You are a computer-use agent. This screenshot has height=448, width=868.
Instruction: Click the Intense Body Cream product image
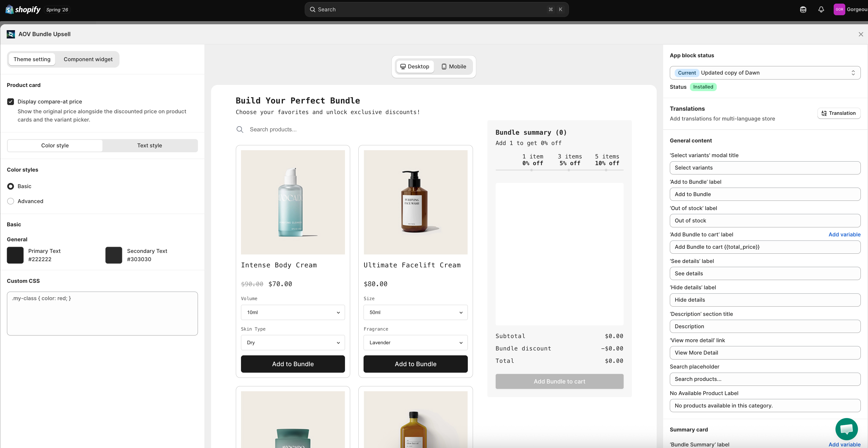[293, 202]
